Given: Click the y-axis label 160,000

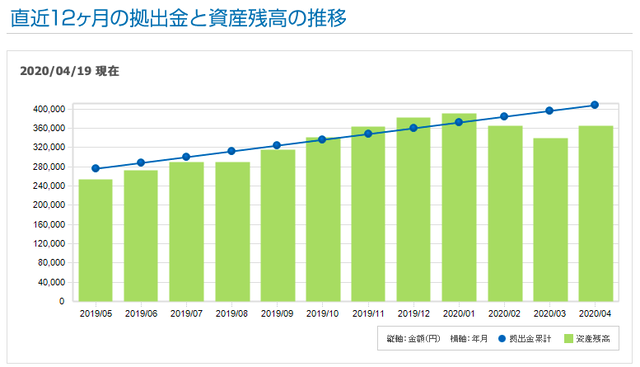Looking at the screenshot, I should (x=49, y=225).
